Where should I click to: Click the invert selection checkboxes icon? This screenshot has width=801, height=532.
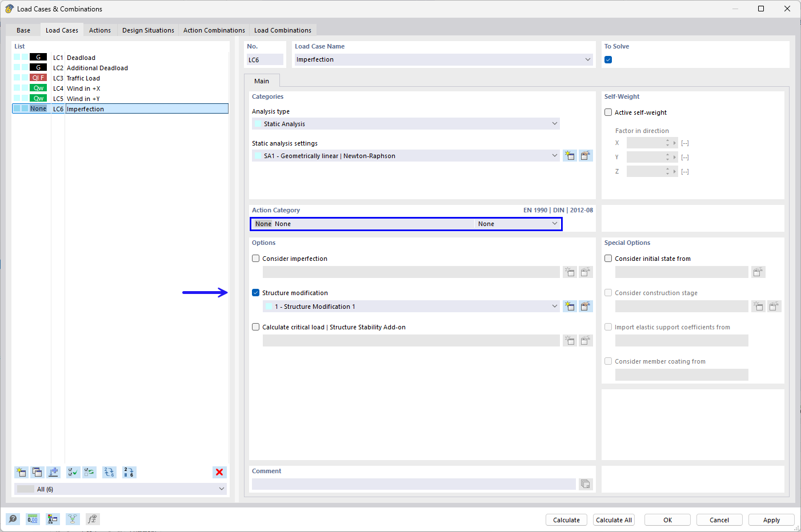[89, 472]
